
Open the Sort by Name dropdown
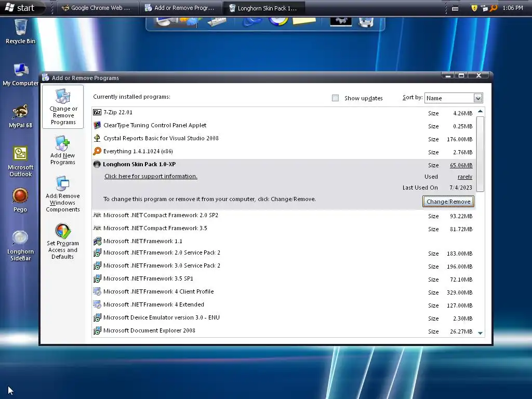click(478, 98)
